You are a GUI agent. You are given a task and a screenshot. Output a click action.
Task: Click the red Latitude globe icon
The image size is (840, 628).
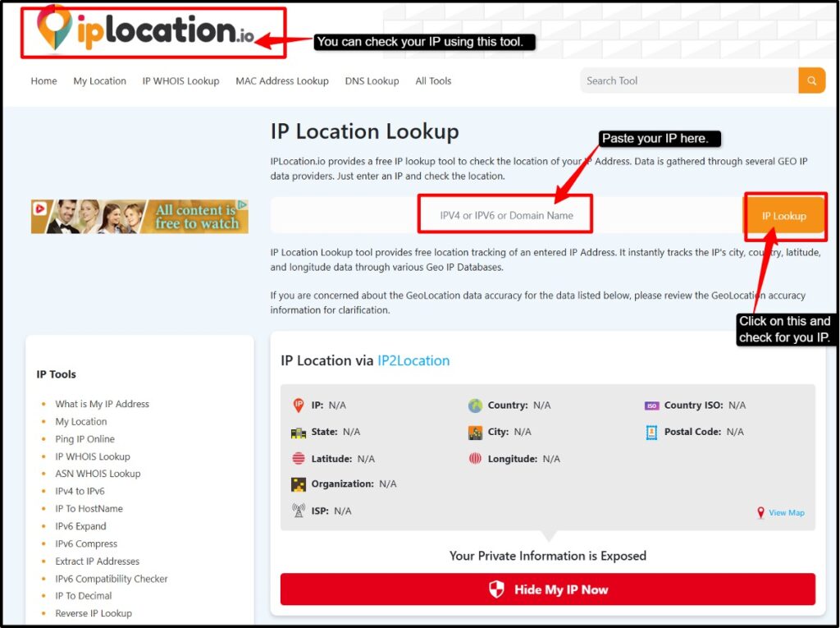tap(299, 459)
